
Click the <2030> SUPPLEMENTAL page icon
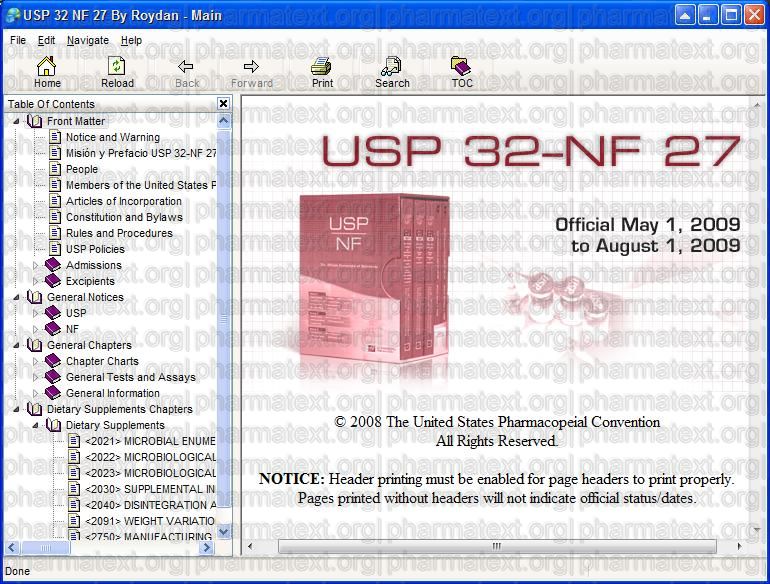point(74,489)
